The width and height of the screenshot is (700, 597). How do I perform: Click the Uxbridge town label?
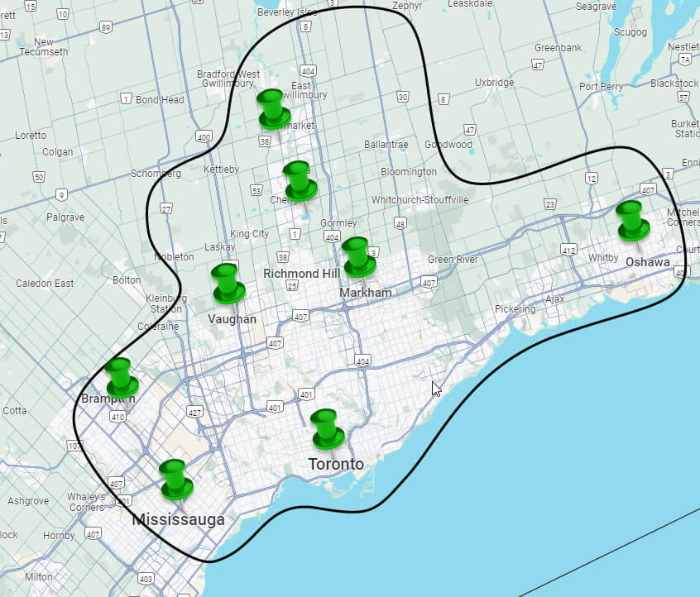pyautogui.click(x=494, y=82)
